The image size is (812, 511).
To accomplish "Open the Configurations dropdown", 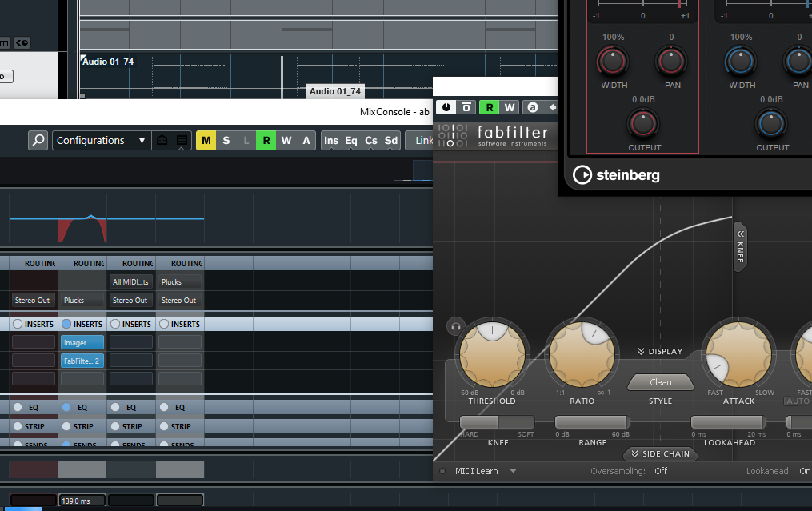I will click(x=102, y=140).
